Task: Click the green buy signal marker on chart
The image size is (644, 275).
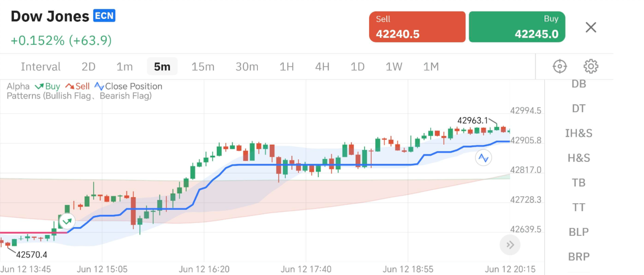Action: tap(67, 222)
